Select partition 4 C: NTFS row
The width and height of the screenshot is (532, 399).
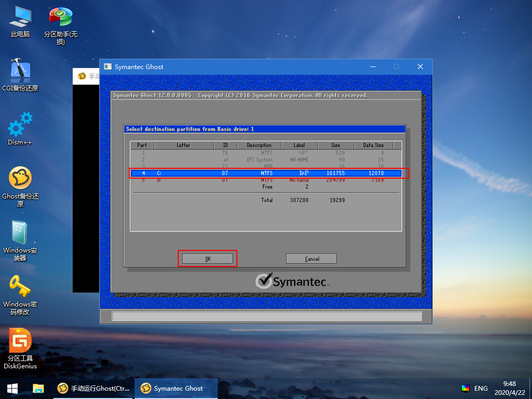click(x=266, y=173)
